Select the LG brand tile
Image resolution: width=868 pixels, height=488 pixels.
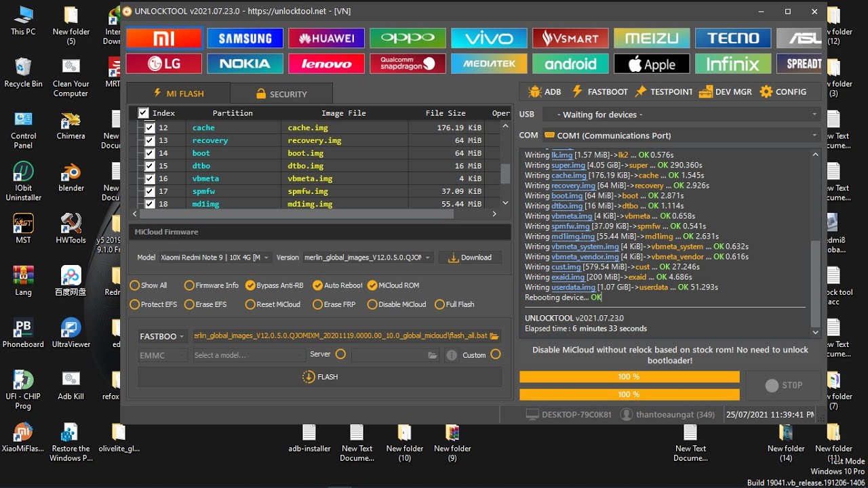point(164,64)
